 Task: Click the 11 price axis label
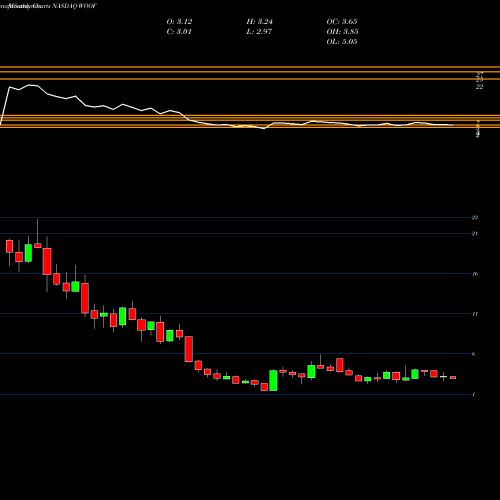pyautogui.click(x=475, y=314)
